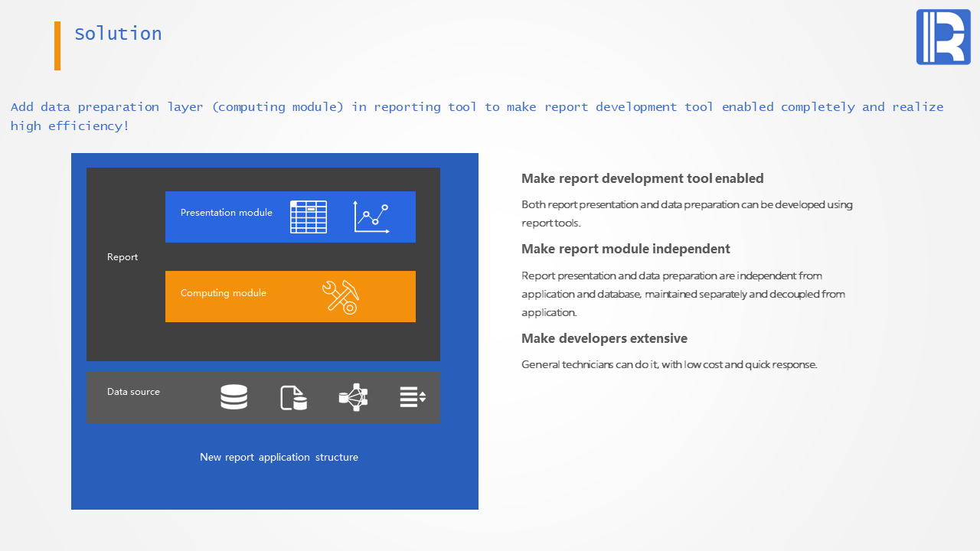Click the 'Report' label in dark panel

point(122,257)
